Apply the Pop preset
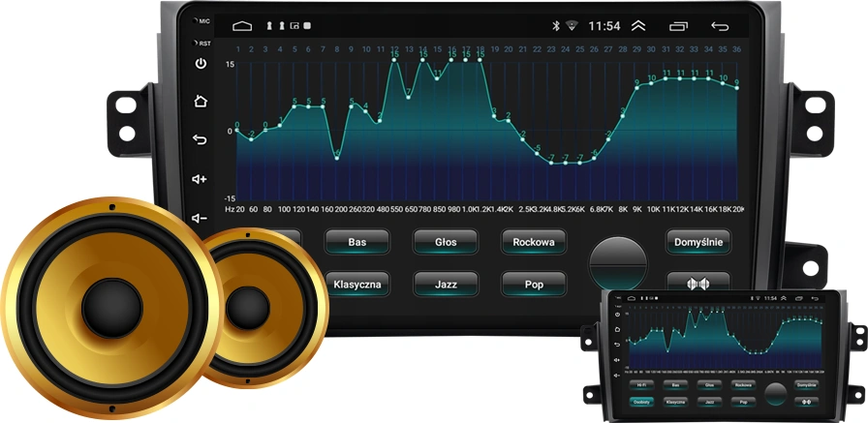The height and width of the screenshot is (423, 868). [534, 285]
